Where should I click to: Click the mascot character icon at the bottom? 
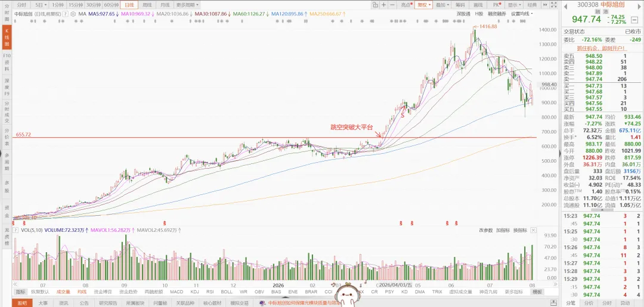(347, 294)
